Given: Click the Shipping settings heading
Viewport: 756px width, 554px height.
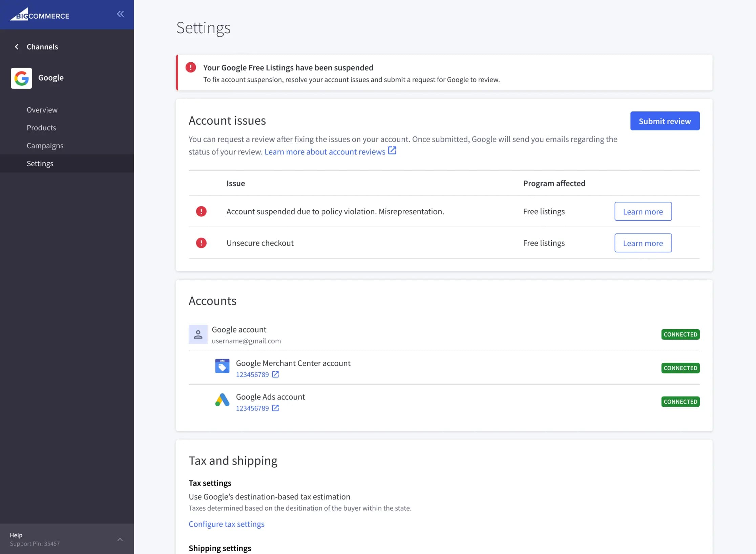Looking at the screenshot, I should [220, 548].
